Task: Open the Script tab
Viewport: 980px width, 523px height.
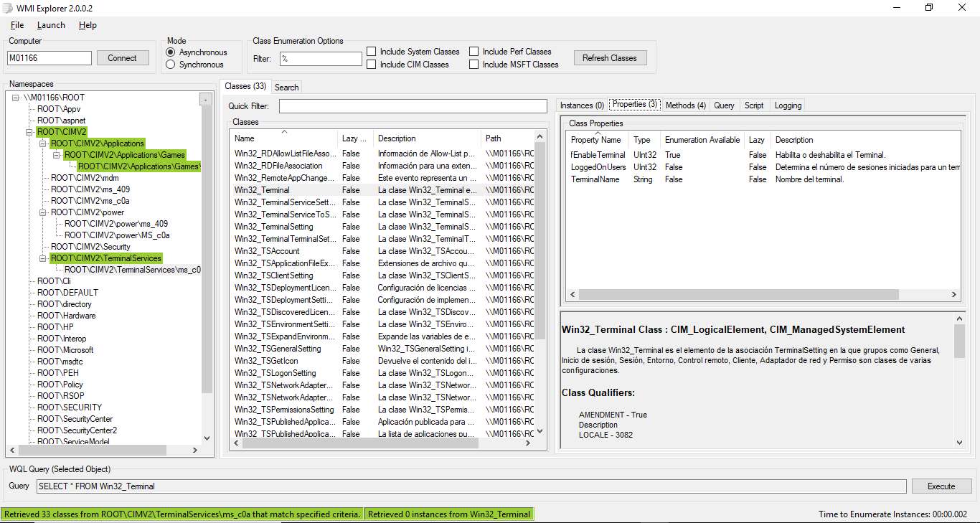Action: (x=754, y=105)
